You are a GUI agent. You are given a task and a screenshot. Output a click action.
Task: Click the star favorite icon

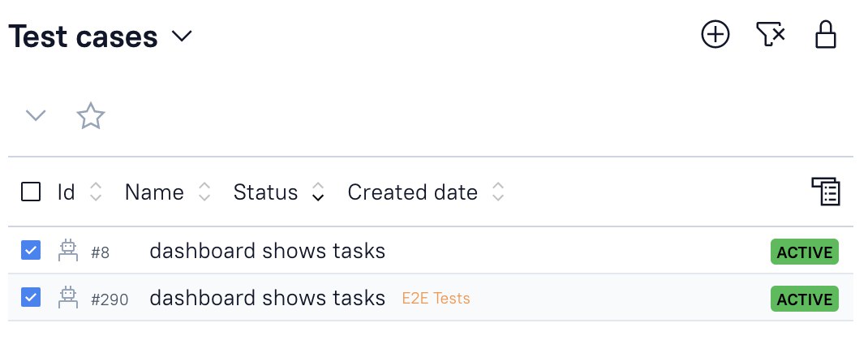tap(90, 116)
